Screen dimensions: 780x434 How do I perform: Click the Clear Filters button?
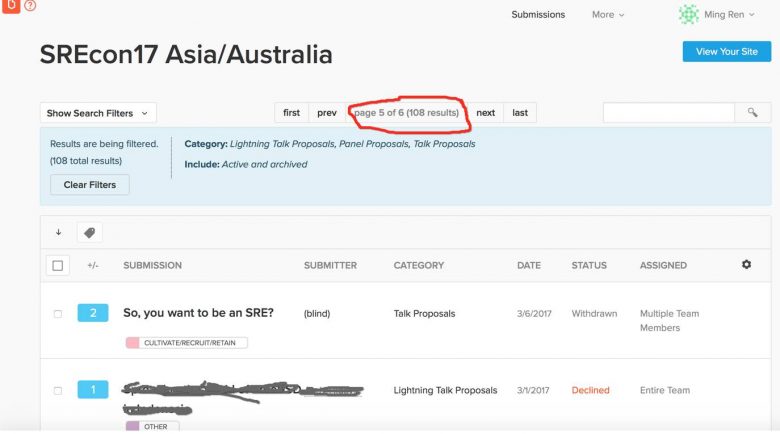[x=90, y=185]
